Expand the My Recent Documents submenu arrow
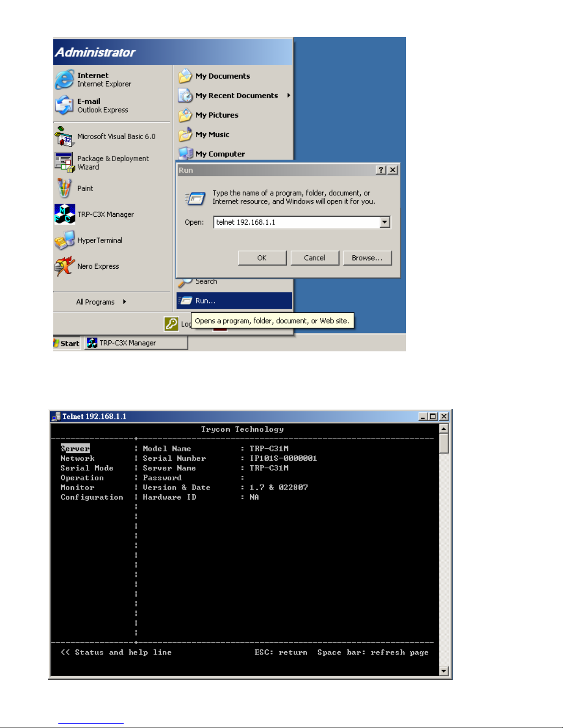Viewport: 563px width, 728px height. (289, 96)
